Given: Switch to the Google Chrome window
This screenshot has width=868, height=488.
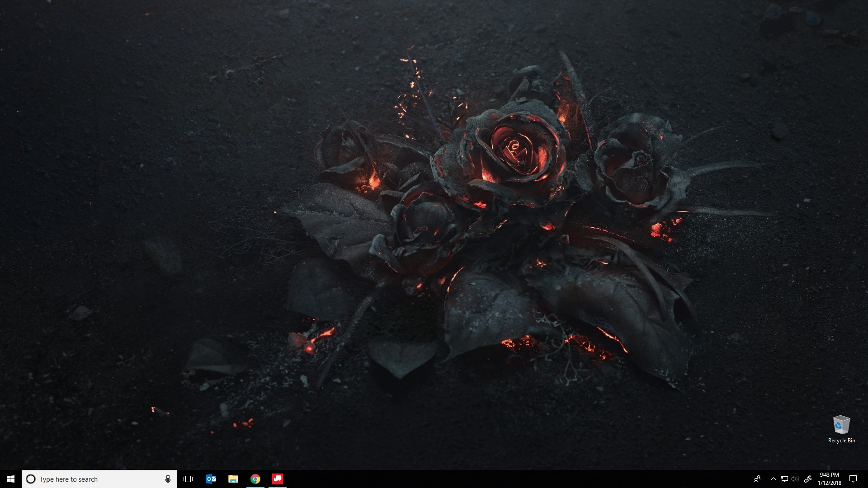Looking at the screenshot, I should [255, 479].
